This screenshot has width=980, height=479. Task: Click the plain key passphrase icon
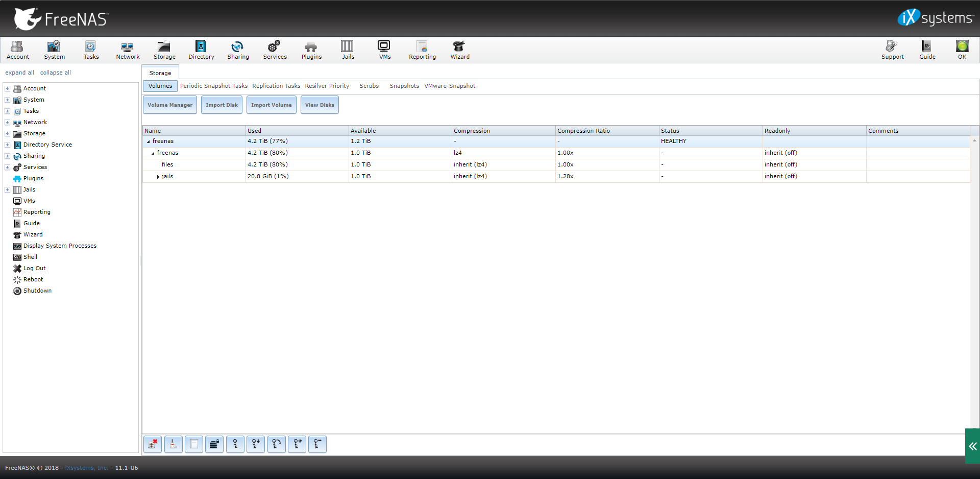click(235, 444)
